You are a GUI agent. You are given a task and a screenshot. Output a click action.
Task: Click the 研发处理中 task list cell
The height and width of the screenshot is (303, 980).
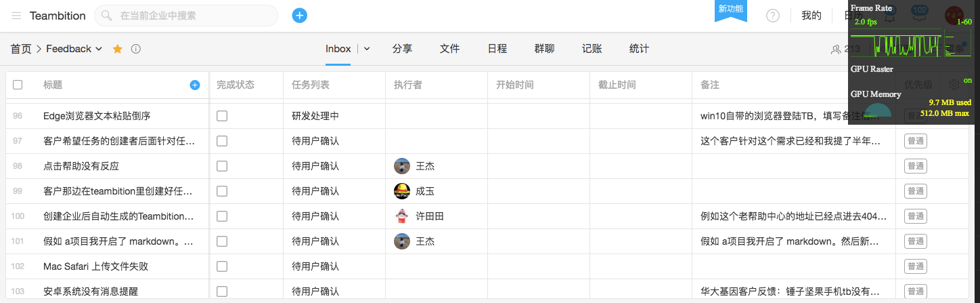[315, 116]
